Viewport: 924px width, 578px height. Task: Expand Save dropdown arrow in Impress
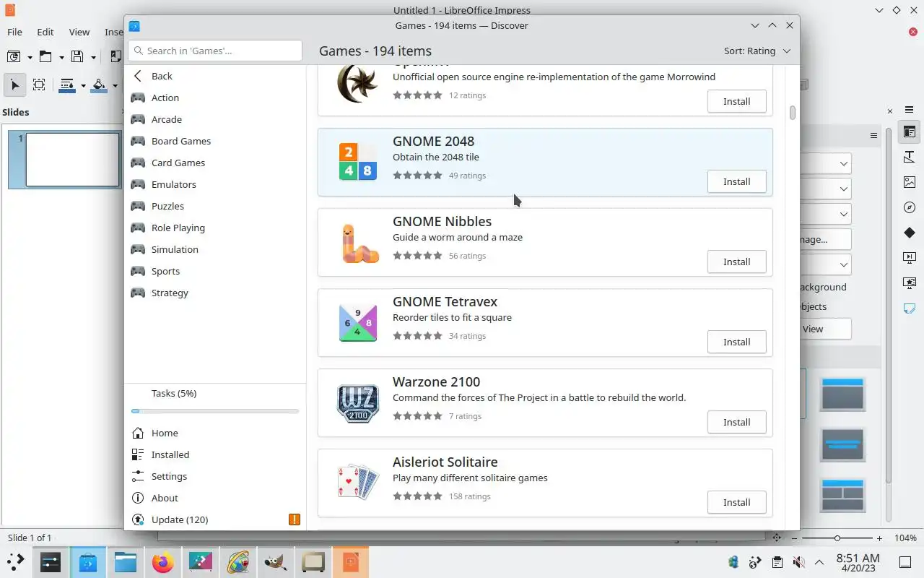pyautogui.click(x=93, y=57)
